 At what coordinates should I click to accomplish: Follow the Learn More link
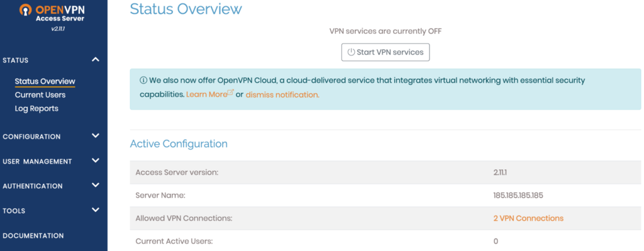pyautogui.click(x=206, y=94)
